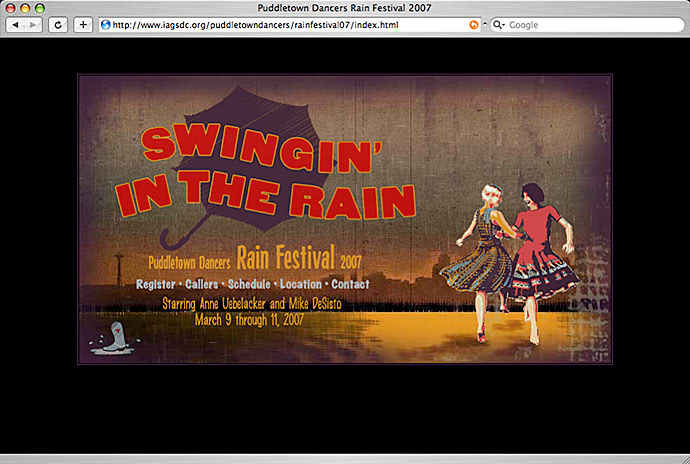Minimize the window with the yellow button
The image size is (690, 464).
click(25, 8)
